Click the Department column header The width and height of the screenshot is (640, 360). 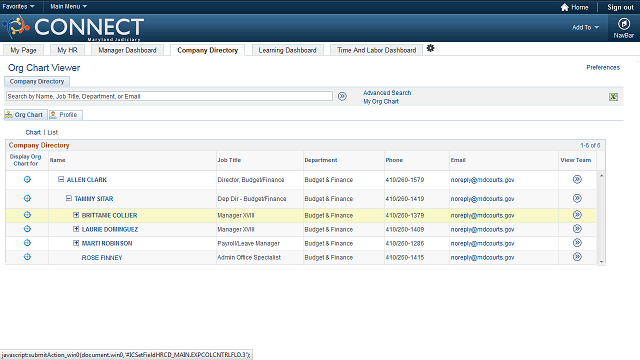pyautogui.click(x=321, y=160)
